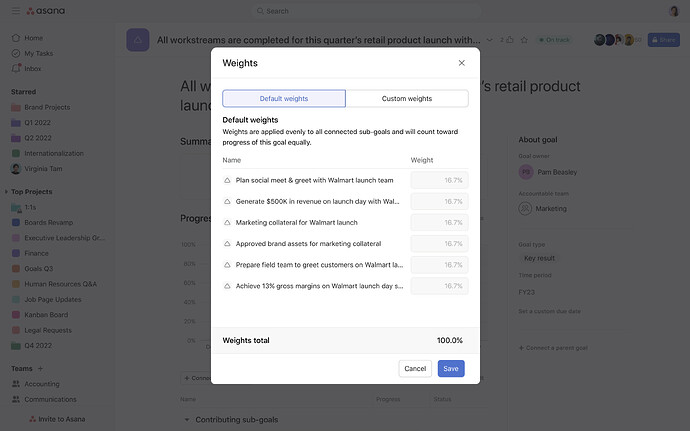Open the hamburger menu in Asana header

tap(16, 11)
